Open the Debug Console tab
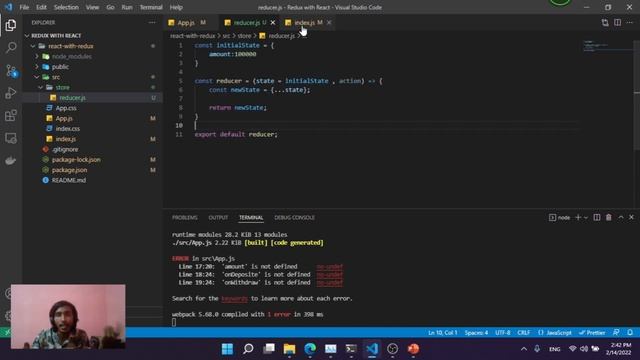This screenshot has width=640, height=360. tap(294, 218)
